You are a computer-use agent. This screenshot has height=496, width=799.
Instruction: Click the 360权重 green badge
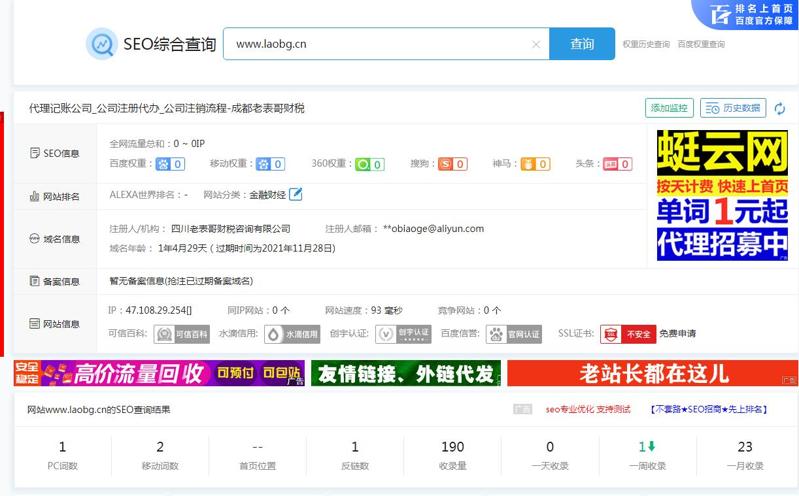point(370,164)
